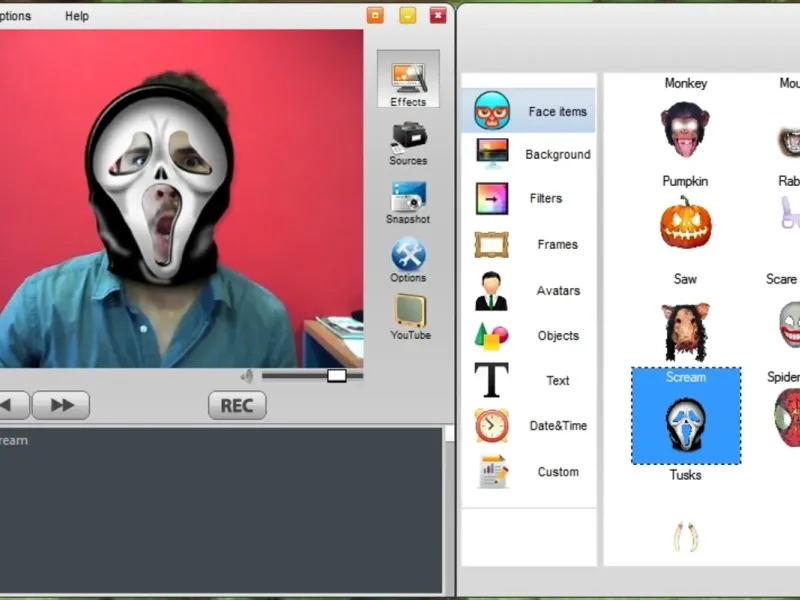The width and height of the screenshot is (800, 600).
Task: Select the Avatars category
Action: pos(529,290)
